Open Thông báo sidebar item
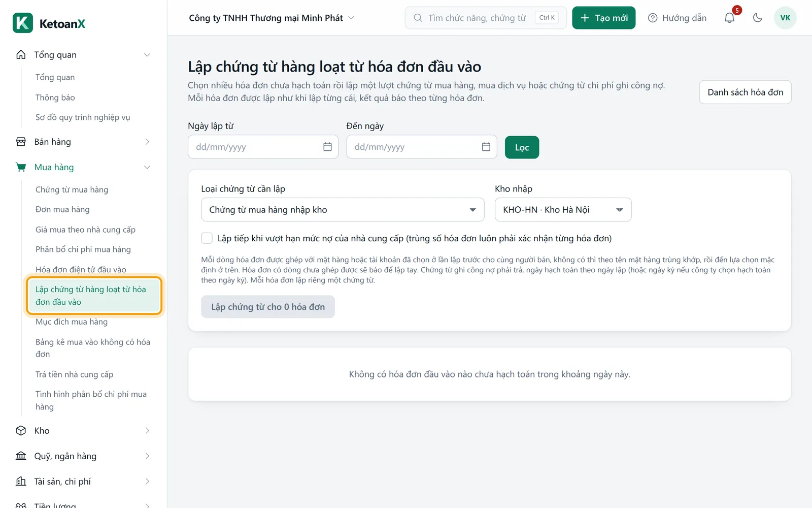 (x=55, y=98)
